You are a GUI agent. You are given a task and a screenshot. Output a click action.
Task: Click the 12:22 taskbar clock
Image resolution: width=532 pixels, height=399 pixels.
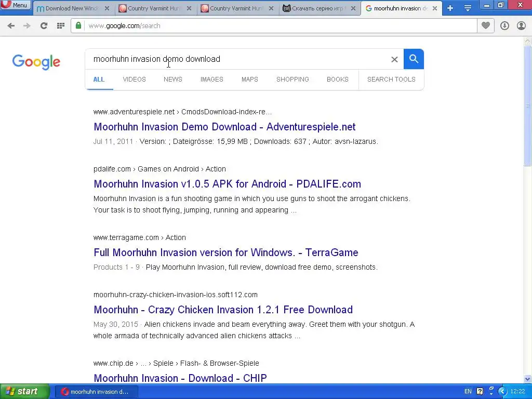[518, 392]
